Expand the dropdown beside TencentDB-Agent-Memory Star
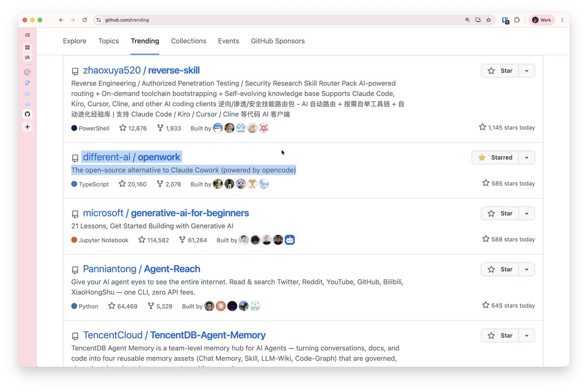Screen dimensions: 588x391 527,335
